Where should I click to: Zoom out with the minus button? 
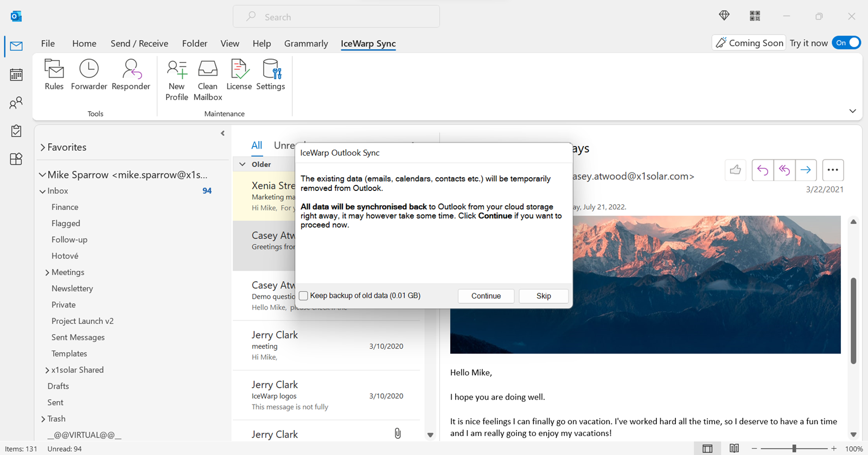[754, 448]
